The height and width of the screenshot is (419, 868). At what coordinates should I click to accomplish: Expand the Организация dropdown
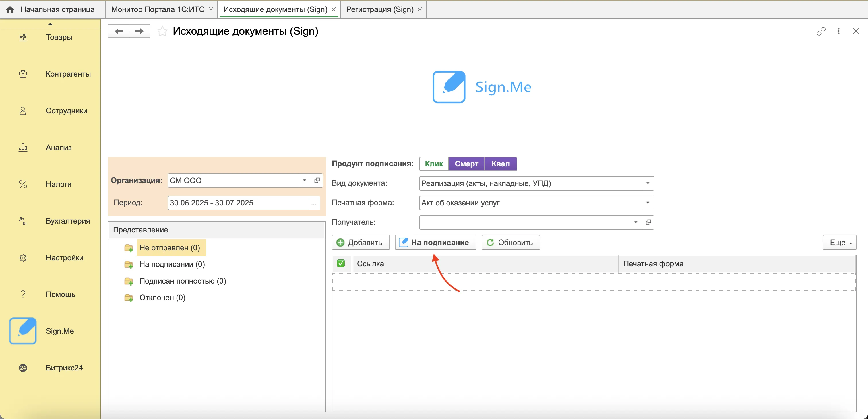[305, 181]
